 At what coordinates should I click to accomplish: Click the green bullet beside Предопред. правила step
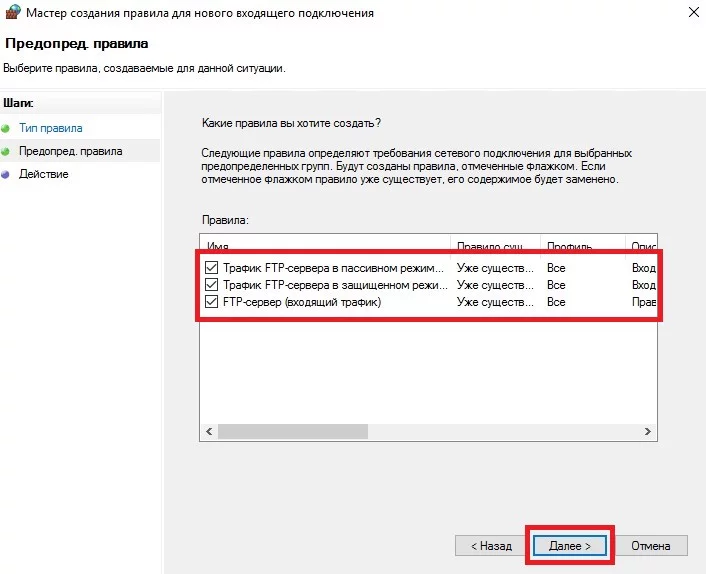(x=5, y=152)
